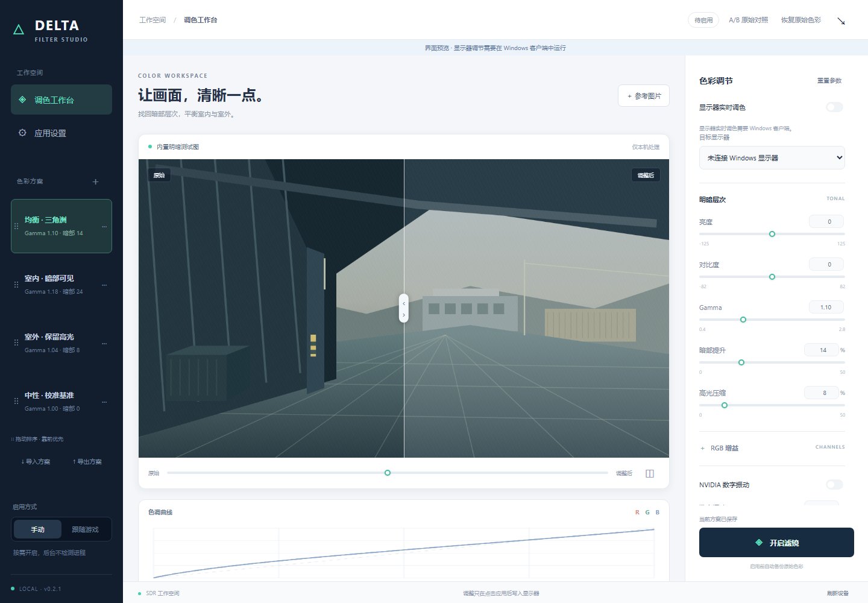Select 跟随游戏 activation mode
The width and height of the screenshot is (868, 603).
(x=85, y=529)
